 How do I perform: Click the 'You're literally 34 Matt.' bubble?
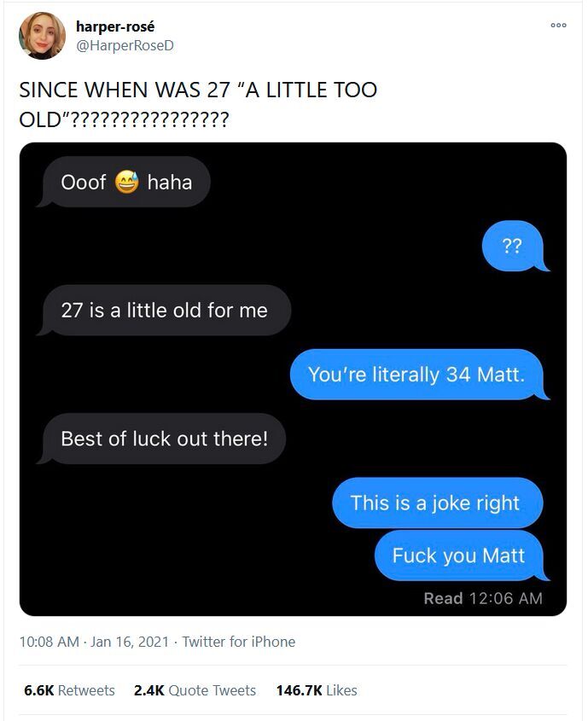419,375
